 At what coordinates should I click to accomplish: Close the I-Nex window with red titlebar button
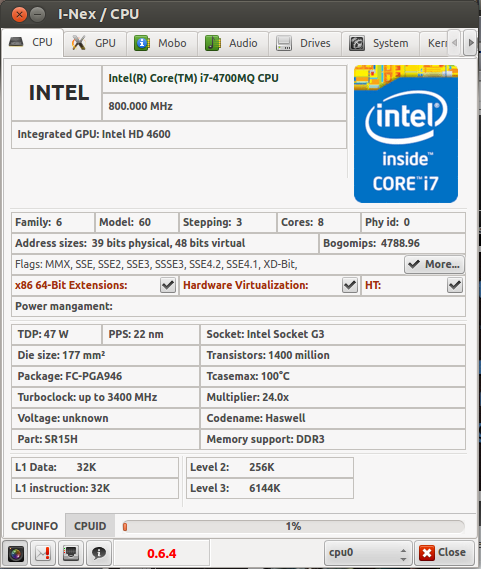(x=19, y=15)
